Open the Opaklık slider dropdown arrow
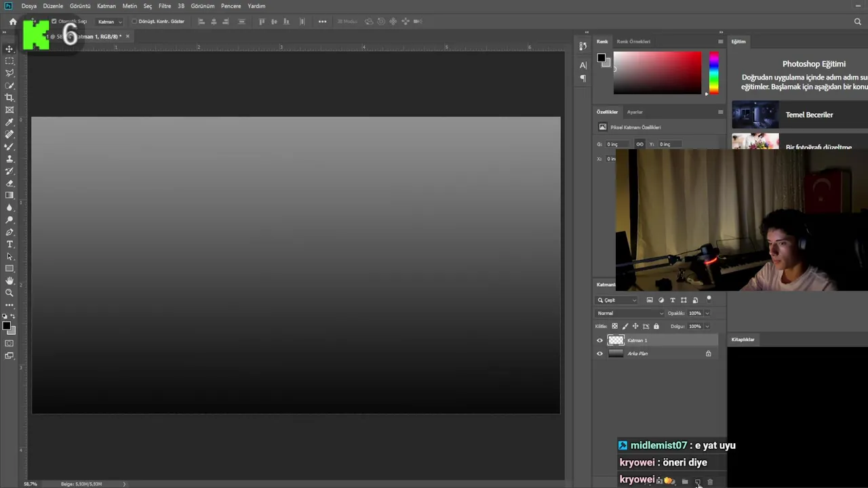Image resolution: width=868 pixels, height=488 pixels. click(707, 313)
